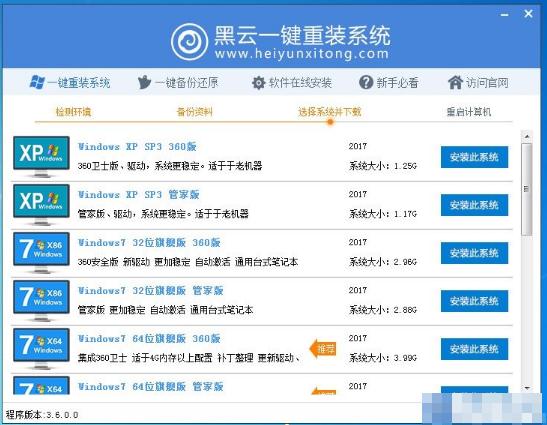This screenshot has width=547, height=425.
Task: Open the Windows7 64位旗舰版 管家版 title link
Action: pos(150,387)
